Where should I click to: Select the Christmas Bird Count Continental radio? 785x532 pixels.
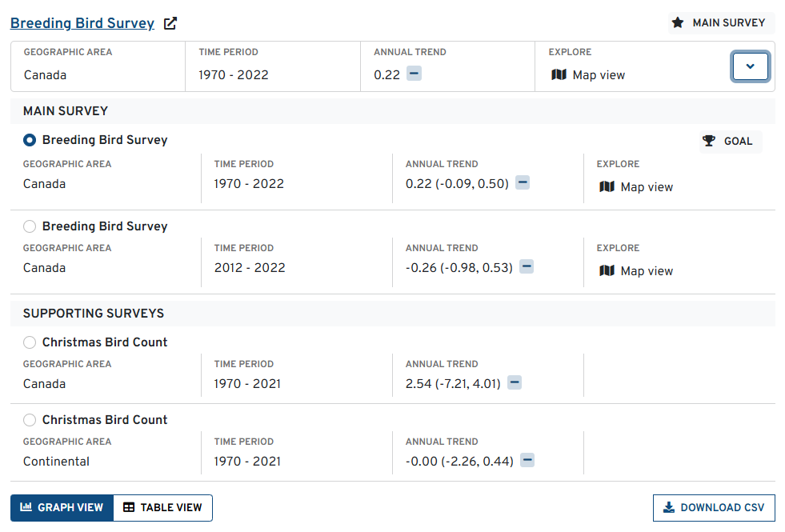point(30,420)
